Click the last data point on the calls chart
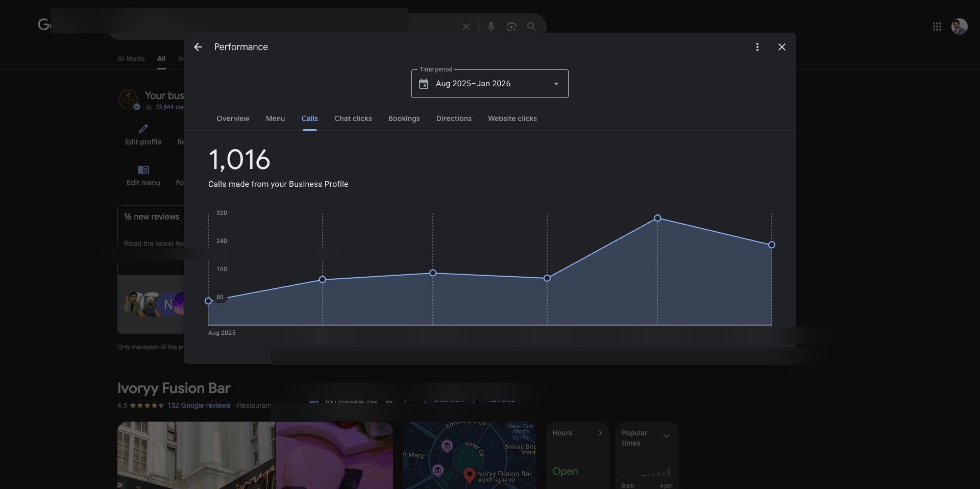 pos(772,245)
